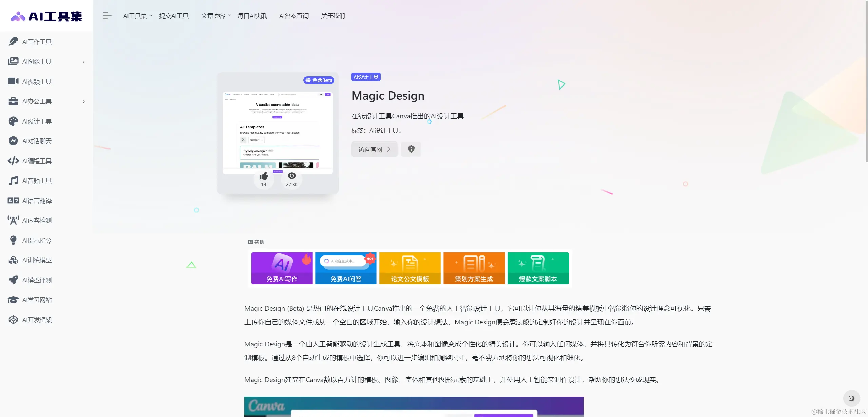Image resolution: width=868 pixels, height=417 pixels.
Task: Click the 访问官网 button
Action: click(x=374, y=149)
